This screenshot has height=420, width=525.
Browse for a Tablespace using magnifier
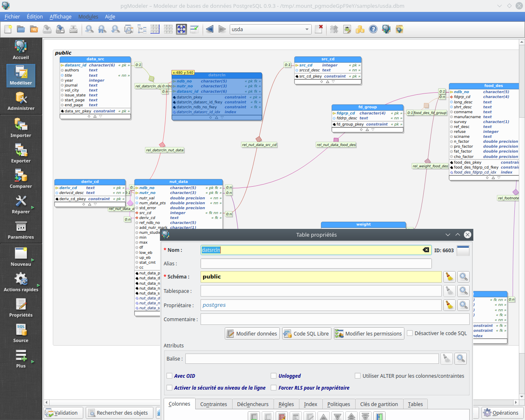pyautogui.click(x=463, y=291)
